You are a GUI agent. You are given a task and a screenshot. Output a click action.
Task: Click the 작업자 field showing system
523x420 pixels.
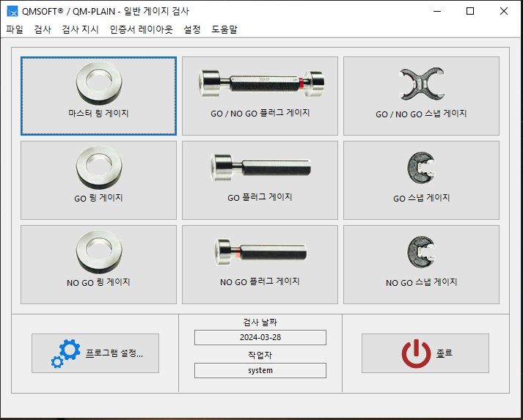coord(260,370)
